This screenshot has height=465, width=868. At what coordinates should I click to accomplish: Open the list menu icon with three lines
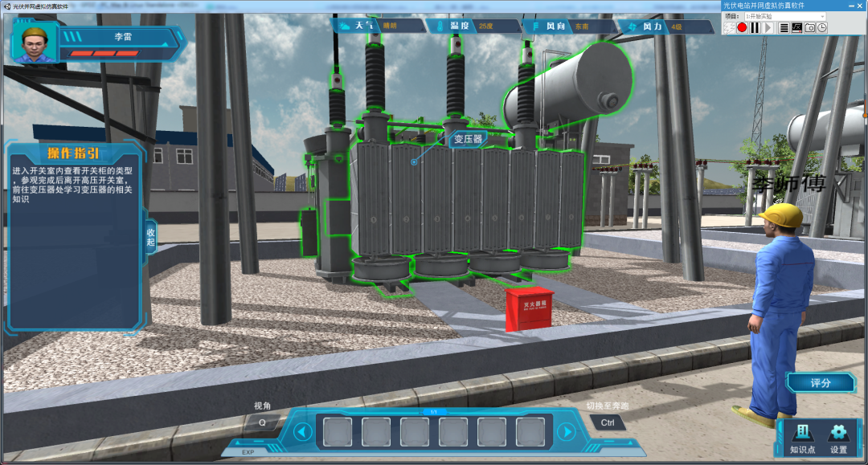pos(784,27)
